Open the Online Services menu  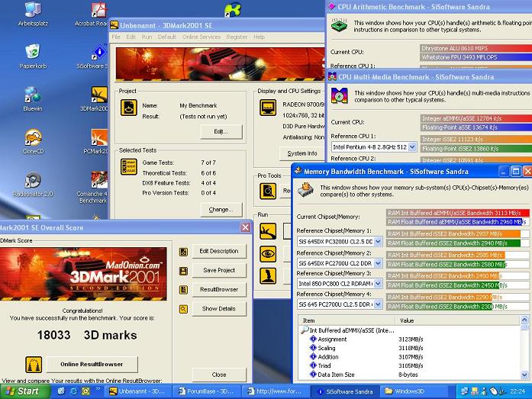pyautogui.click(x=202, y=37)
